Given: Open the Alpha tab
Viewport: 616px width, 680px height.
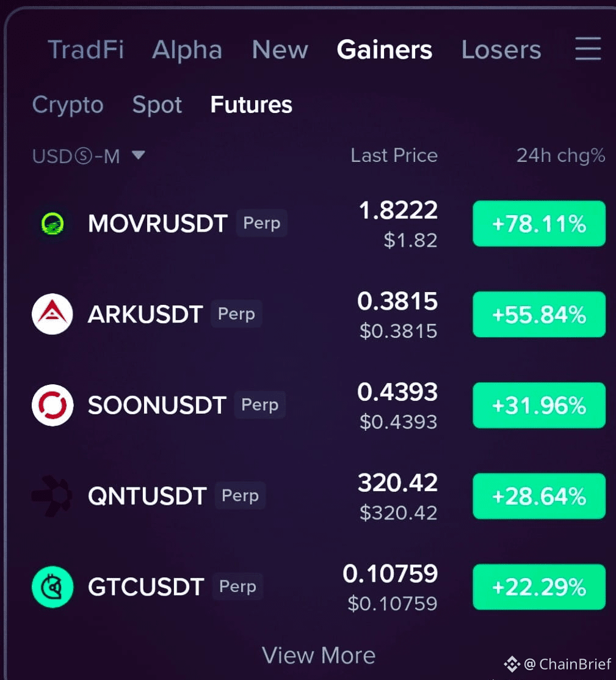Looking at the screenshot, I should (x=187, y=50).
